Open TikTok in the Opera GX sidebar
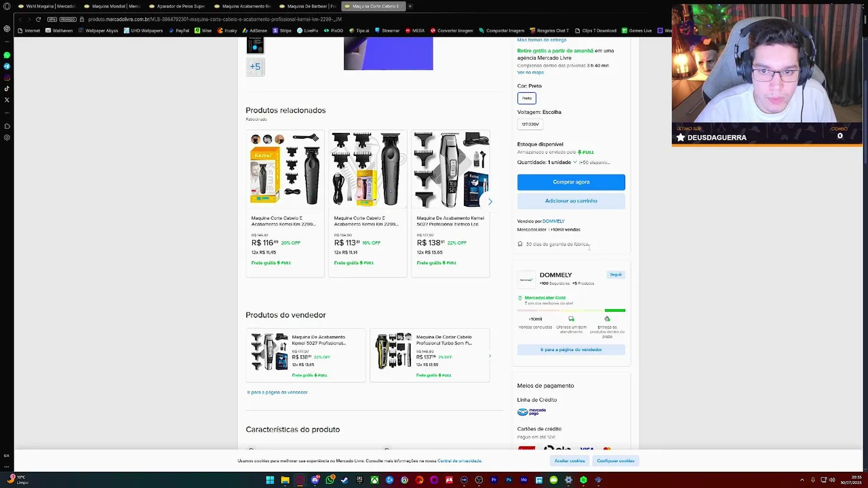The height and width of the screenshot is (488, 868). [x=7, y=89]
